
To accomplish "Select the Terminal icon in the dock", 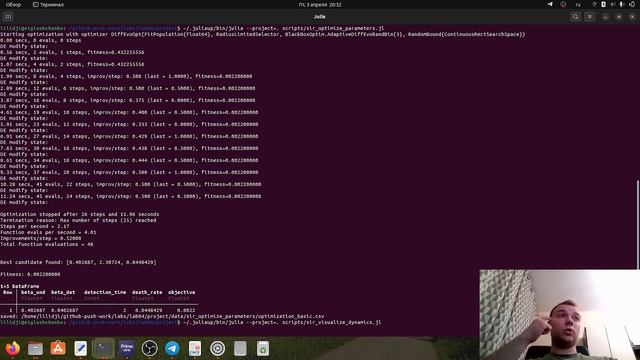I will 104,348.
